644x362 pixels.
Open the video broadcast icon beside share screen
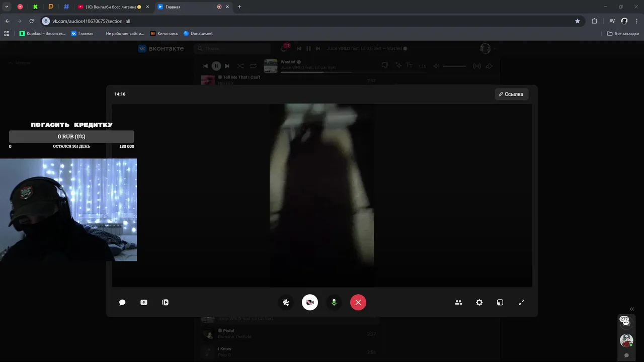(166, 302)
